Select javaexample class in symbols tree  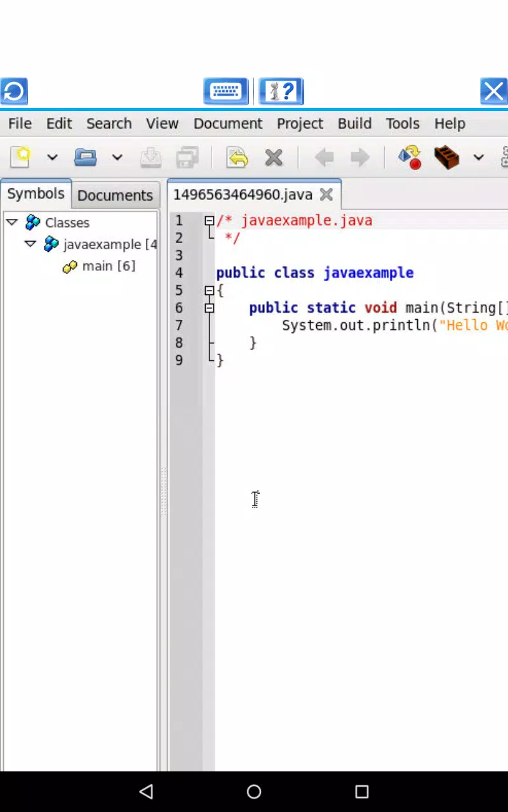point(110,244)
